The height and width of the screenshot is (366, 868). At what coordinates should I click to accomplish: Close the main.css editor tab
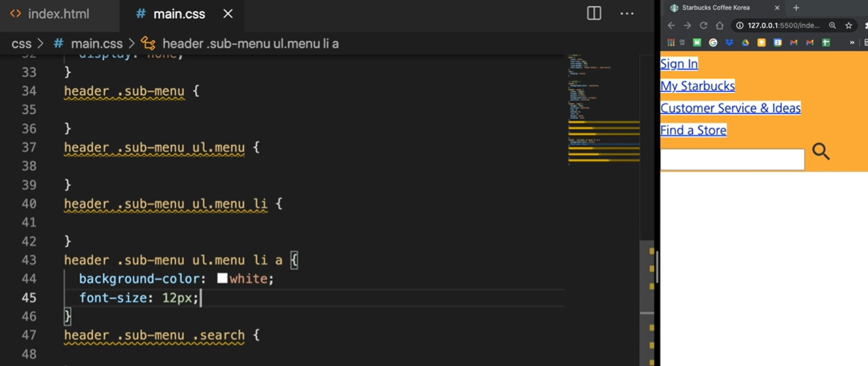click(228, 14)
